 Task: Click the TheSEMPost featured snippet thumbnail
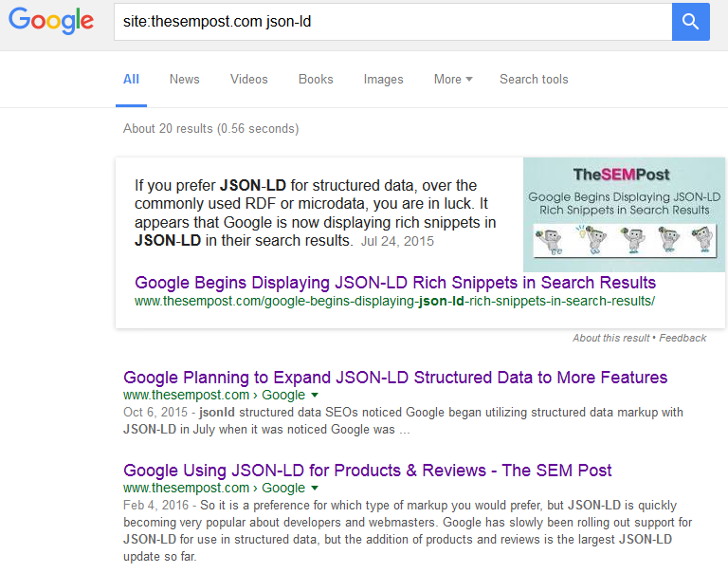coord(624,215)
